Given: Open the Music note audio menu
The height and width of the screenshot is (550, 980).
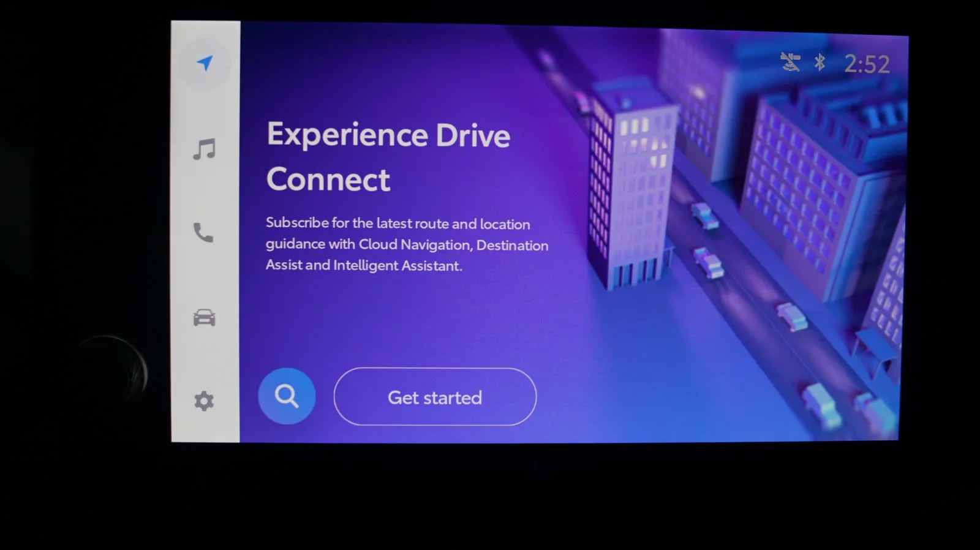Looking at the screenshot, I should click(x=204, y=149).
